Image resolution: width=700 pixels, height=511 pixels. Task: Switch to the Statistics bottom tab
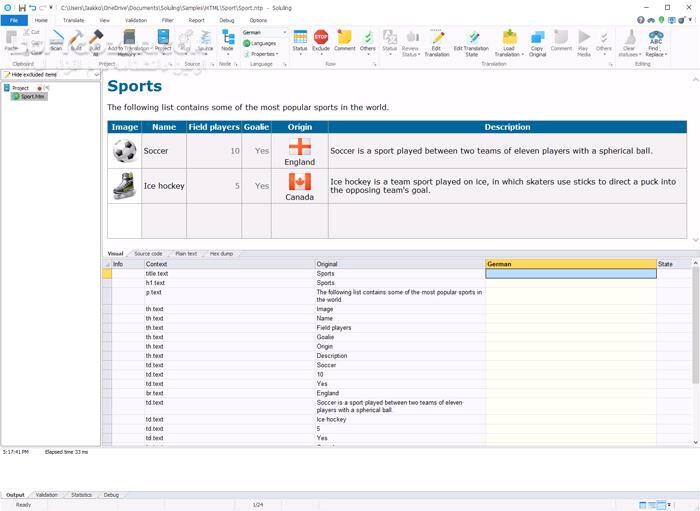coord(81,495)
